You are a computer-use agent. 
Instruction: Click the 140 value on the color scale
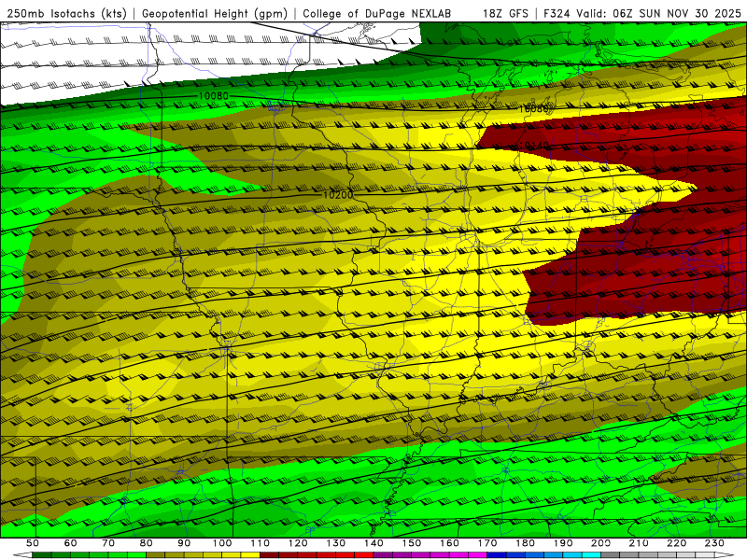373,543
